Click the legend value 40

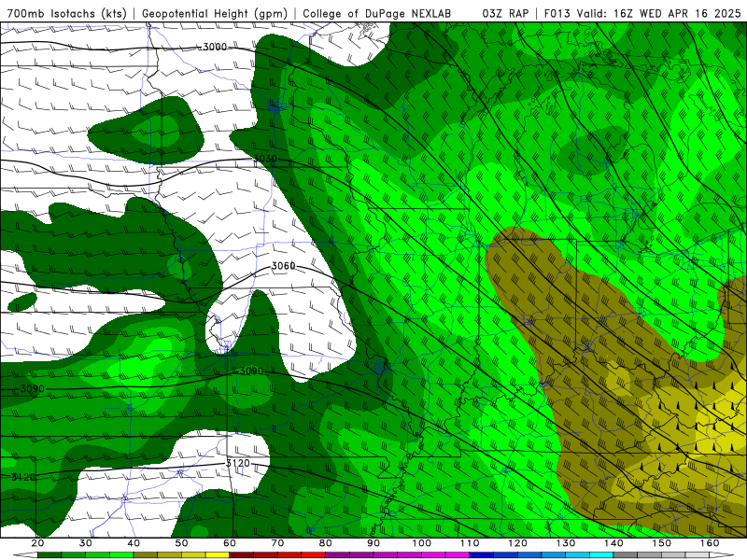tap(134, 543)
